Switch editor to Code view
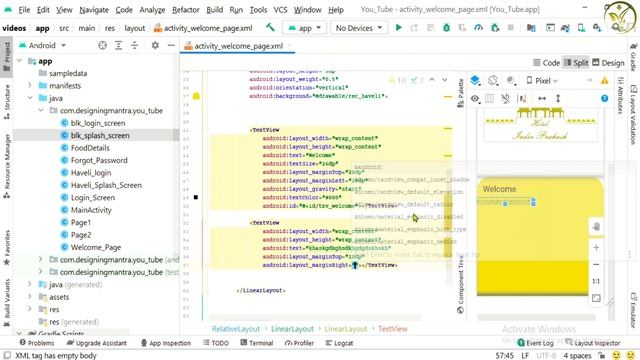640x360 pixels. [547, 63]
